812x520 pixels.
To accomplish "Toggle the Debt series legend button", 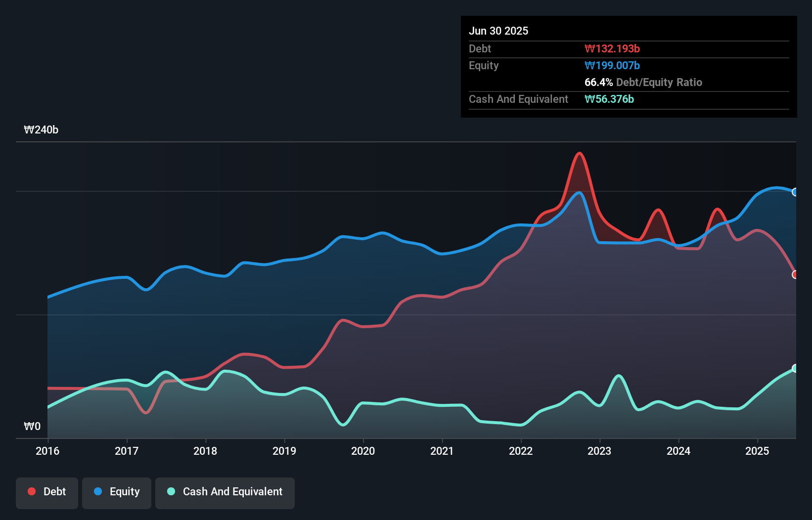I will tap(47, 492).
